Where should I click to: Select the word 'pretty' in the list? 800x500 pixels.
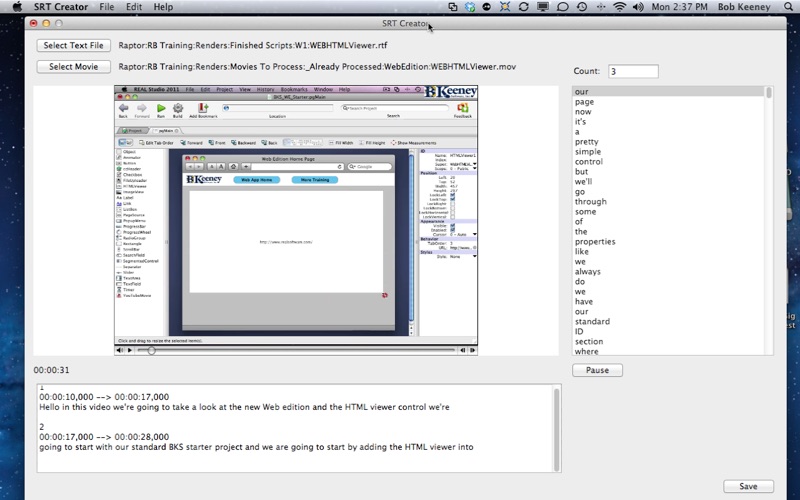(587, 142)
